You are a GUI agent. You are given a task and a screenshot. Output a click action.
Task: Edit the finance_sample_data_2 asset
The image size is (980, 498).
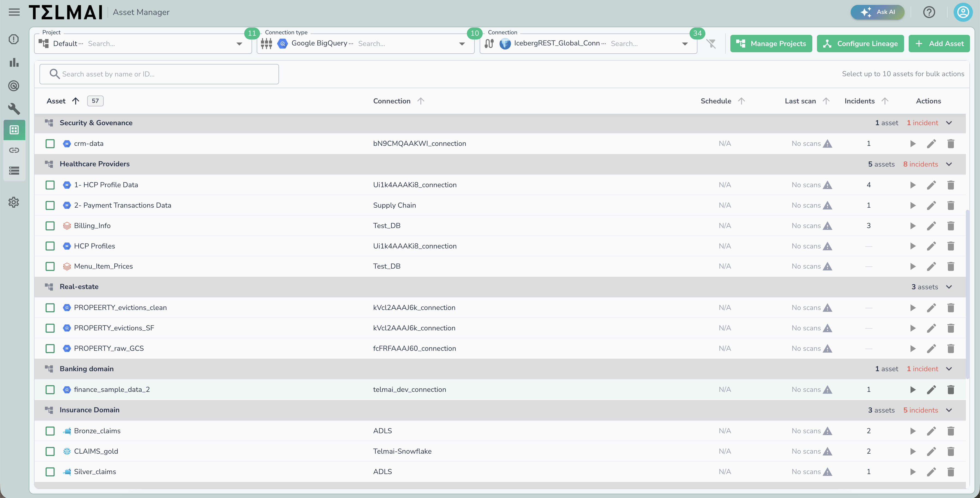pyautogui.click(x=931, y=390)
